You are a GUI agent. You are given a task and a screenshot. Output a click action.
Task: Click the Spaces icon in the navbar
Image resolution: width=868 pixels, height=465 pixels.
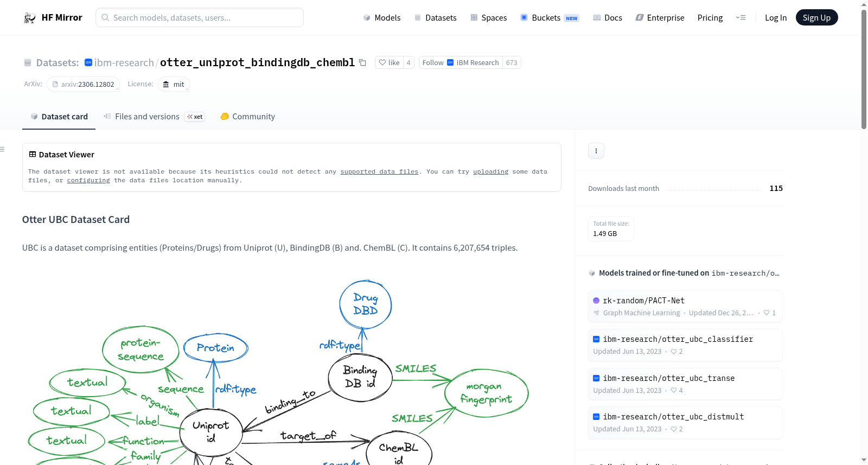474,17
